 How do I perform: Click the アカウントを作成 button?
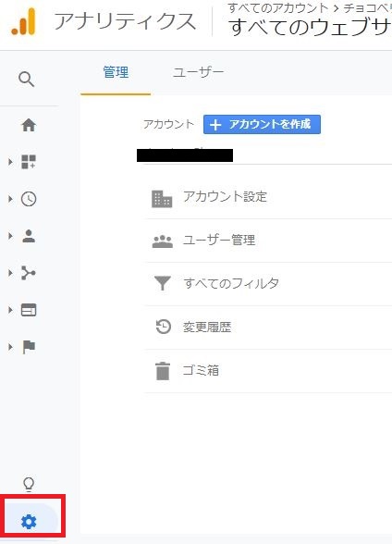[x=262, y=125]
